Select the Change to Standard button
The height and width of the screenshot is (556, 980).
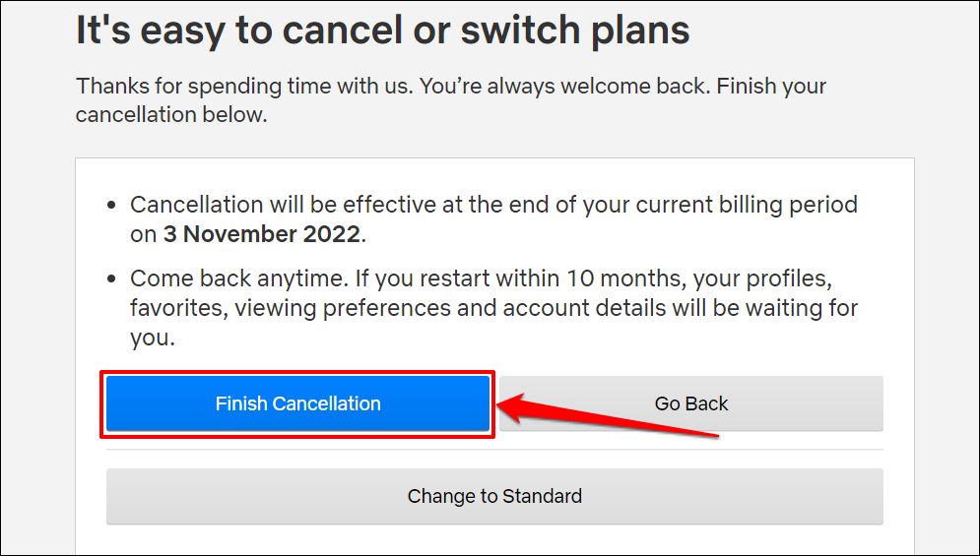click(x=494, y=496)
